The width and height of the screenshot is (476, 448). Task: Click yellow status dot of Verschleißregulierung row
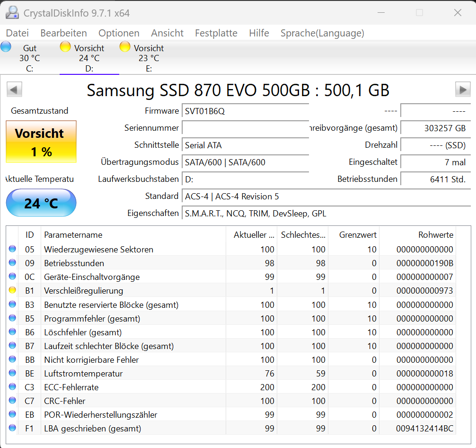pos(12,290)
